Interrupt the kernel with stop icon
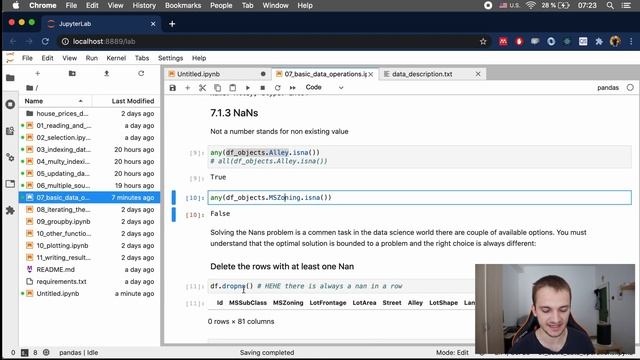The width and height of the screenshot is (640, 360). 262,88
